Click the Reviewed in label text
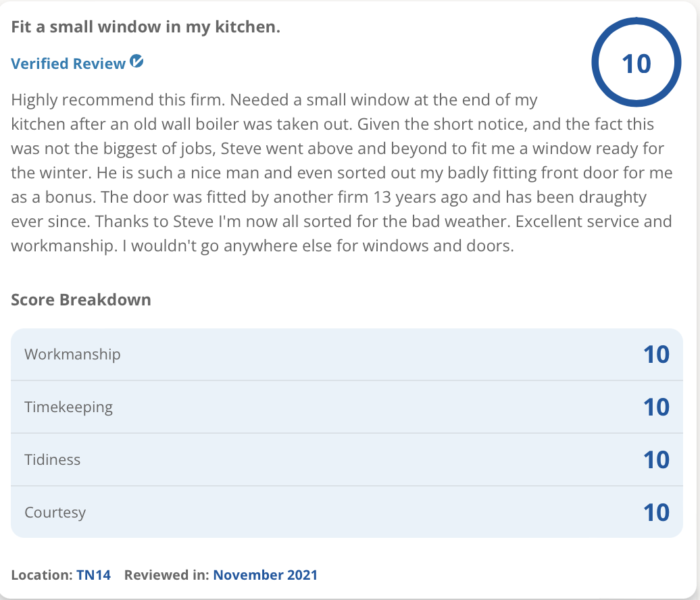Screen dimensions: 700x600 [x=166, y=574]
